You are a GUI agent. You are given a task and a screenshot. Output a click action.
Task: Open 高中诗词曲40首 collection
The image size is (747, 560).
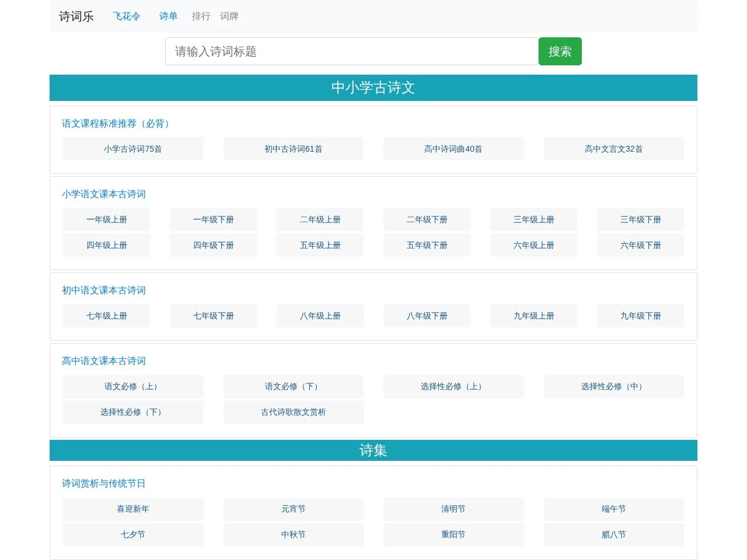[453, 149]
